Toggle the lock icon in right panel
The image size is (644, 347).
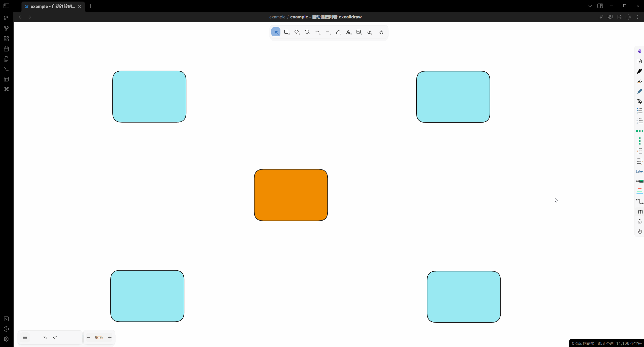coord(640,222)
